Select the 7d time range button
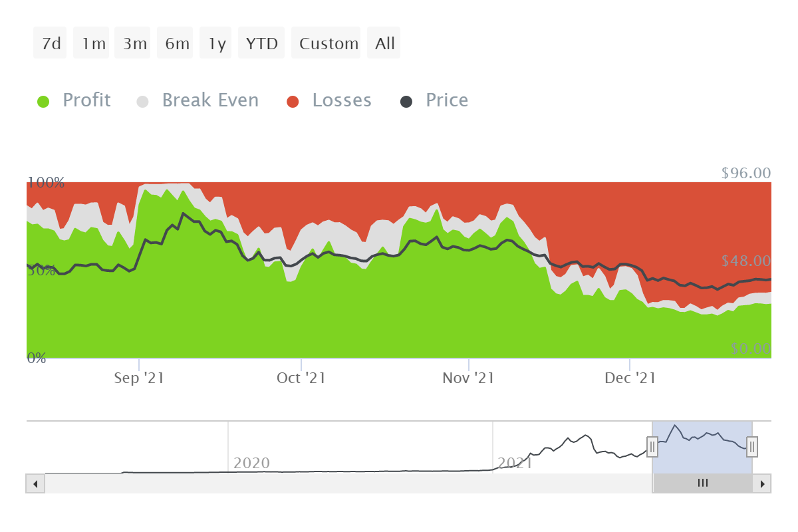 coord(51,44)
